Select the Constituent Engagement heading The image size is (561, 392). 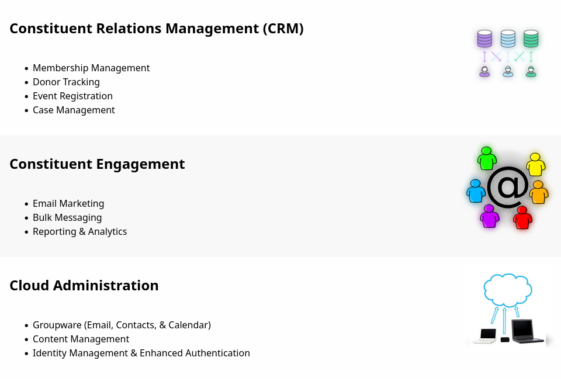point(97,164)
